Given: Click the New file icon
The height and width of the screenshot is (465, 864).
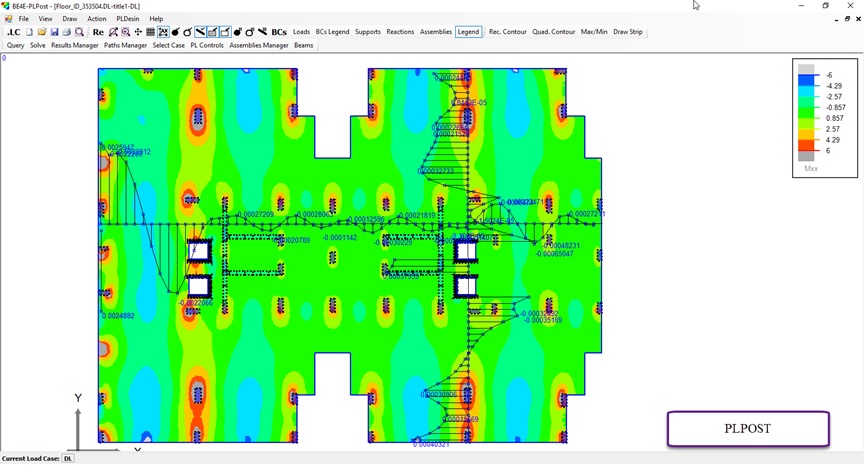Looking at the screenshot, I should coord(29,32).
